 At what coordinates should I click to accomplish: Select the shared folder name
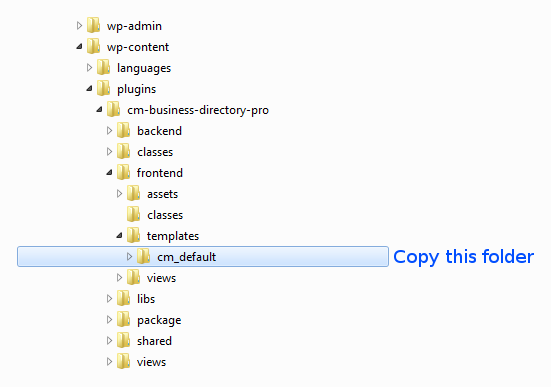(x=154, y=341)
